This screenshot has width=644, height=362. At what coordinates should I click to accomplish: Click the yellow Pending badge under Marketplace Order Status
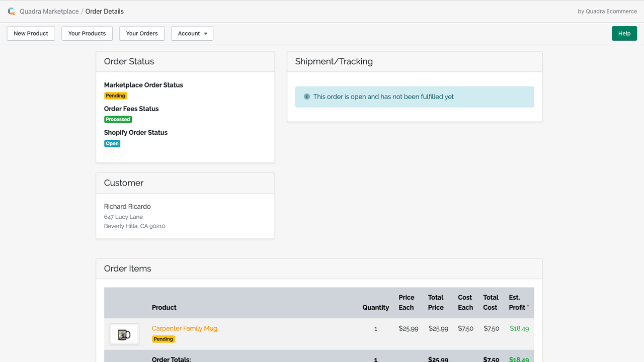pyautogui.click(x=115, y=96)
